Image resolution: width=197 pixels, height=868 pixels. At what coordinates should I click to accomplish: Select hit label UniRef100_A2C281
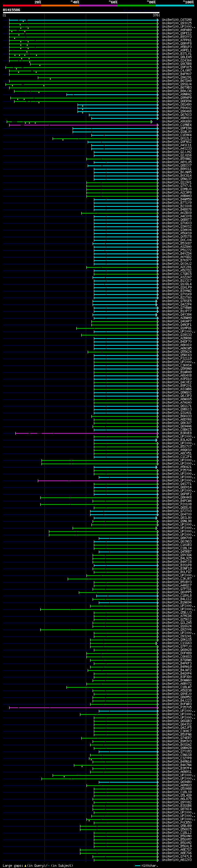(176, 267)
